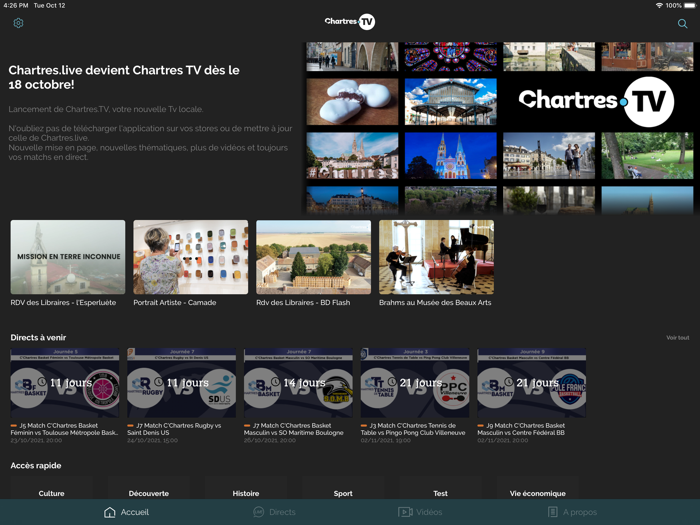The width and height of the screenshot is (700, 525).
Task: Tap the Accueil house icon
Action: click(109, 512)
